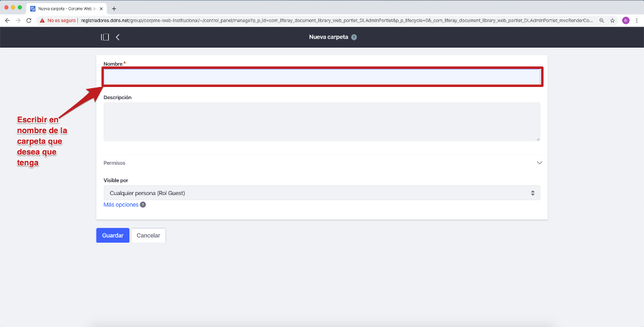Viewport: 644px width, 327px height.
Task: Reload the page with browser refresh
Action: click(x=29, y=21)
